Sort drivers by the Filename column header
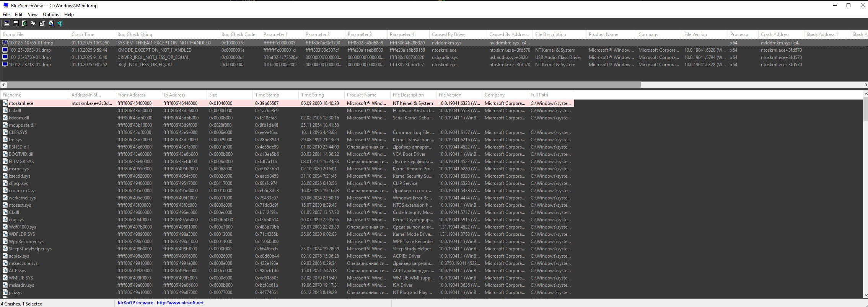This screenshot has width=868, height=307. click(x=34, y=95)
